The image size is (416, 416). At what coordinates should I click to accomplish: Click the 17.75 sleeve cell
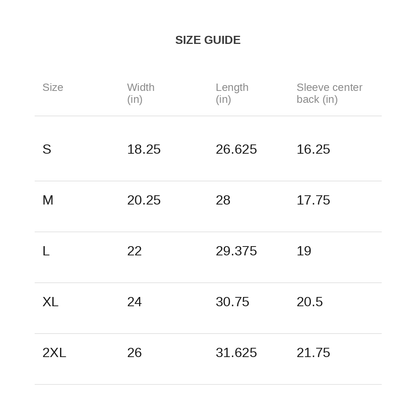click(313, 200)
